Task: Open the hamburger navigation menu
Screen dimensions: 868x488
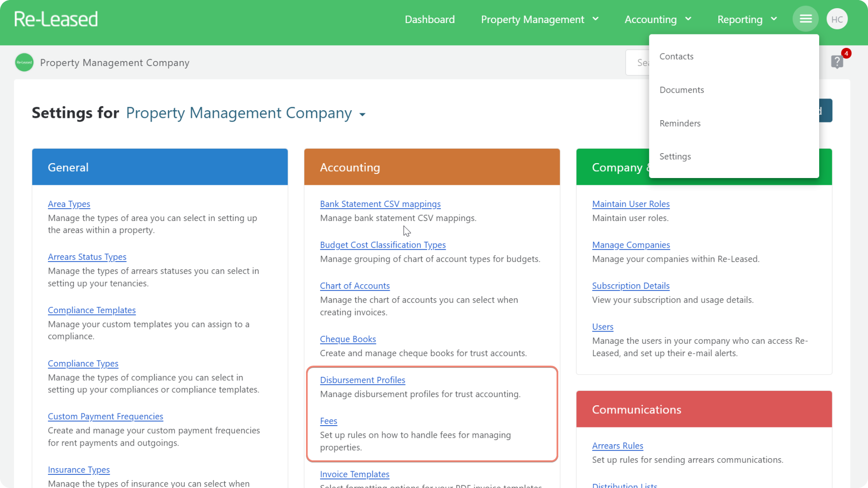Action: pos(805,19)
